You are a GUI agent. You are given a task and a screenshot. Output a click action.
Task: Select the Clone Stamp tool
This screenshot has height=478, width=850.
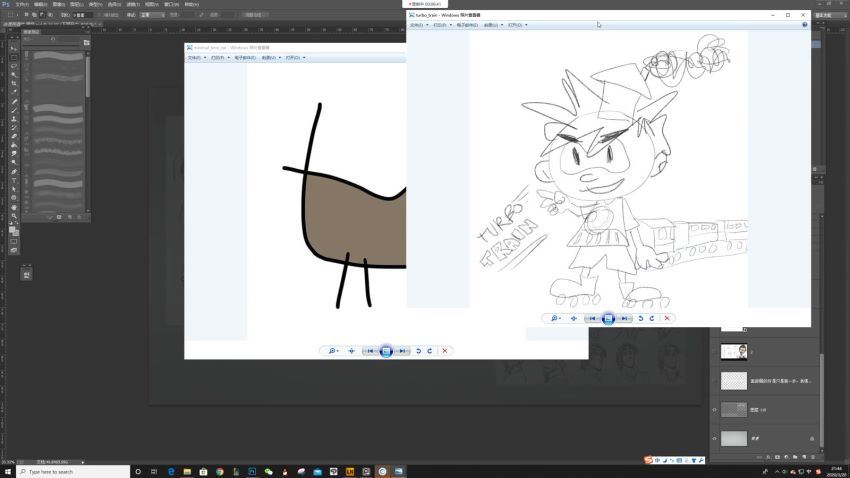[14, 119]
